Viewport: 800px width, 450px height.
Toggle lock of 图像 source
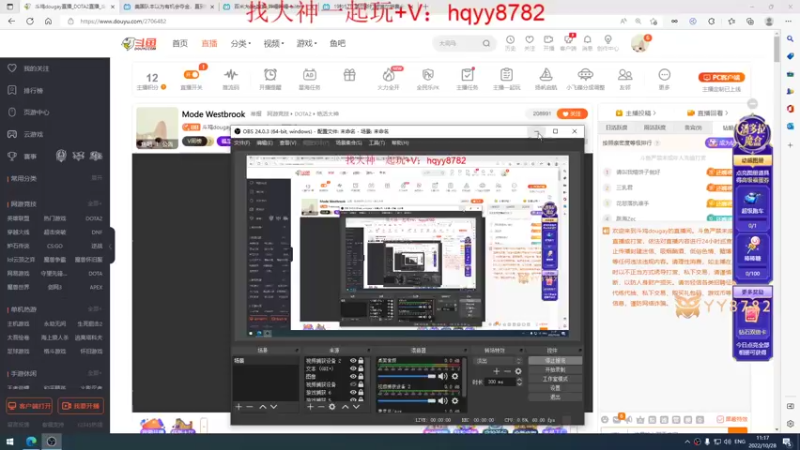(361, 377)
